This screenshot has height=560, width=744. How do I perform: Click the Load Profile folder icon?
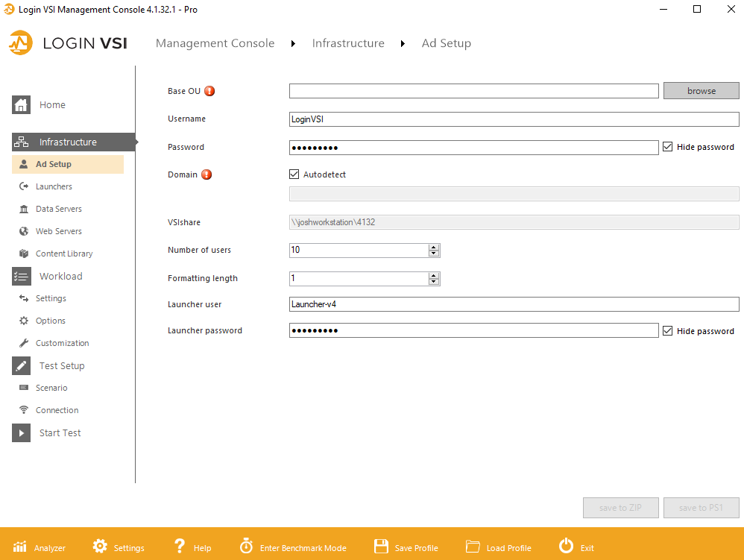tap(473, 547)
